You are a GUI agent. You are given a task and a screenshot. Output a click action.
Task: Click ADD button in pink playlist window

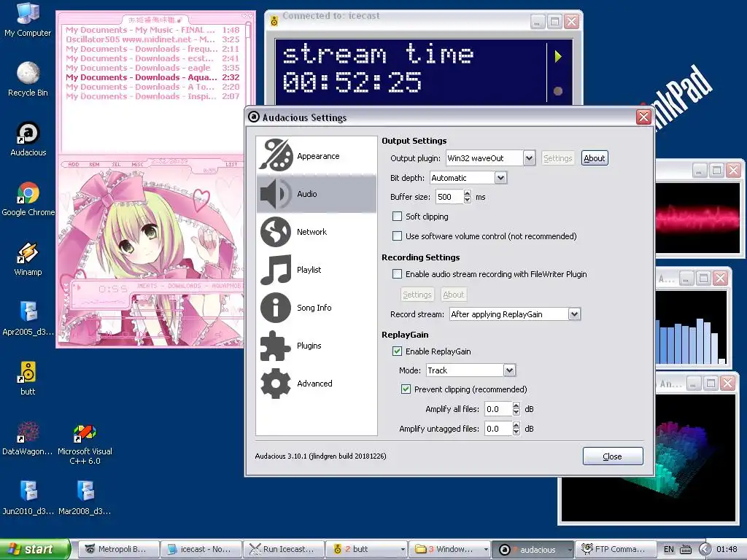click(x=74, y=164)
